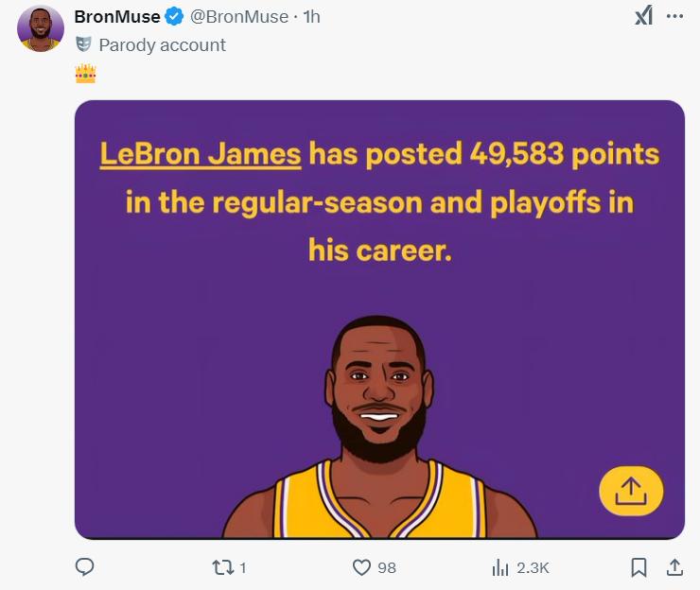Click the parody mask icon
700x590 pixels.
84,44
